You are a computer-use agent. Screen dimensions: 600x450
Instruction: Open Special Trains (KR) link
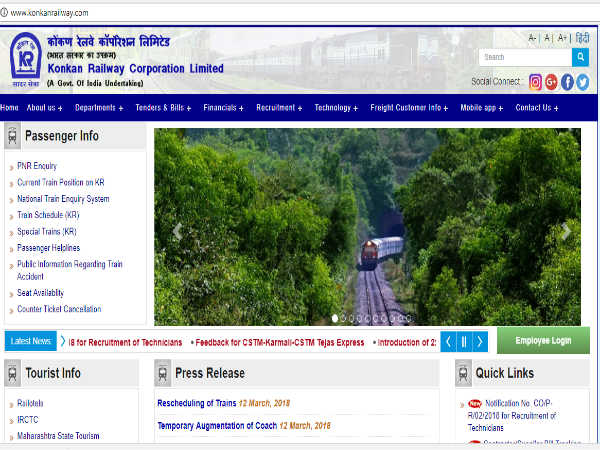pos(47,232)
